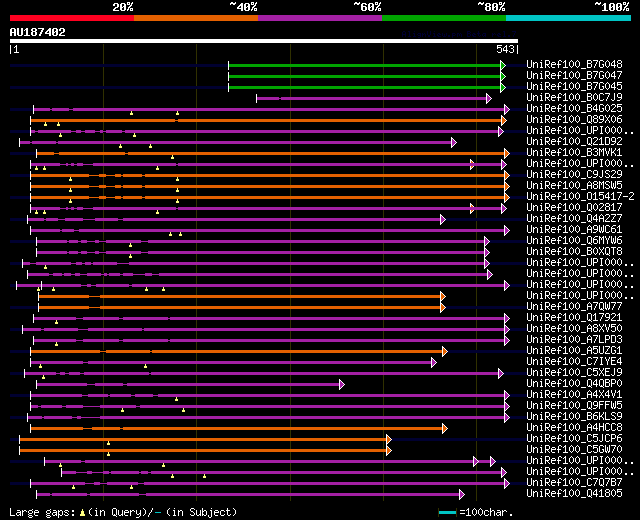Select the UniRef100_B3MVK1 label
This screenshot has height=520, width=640.
tap(574, 152)
